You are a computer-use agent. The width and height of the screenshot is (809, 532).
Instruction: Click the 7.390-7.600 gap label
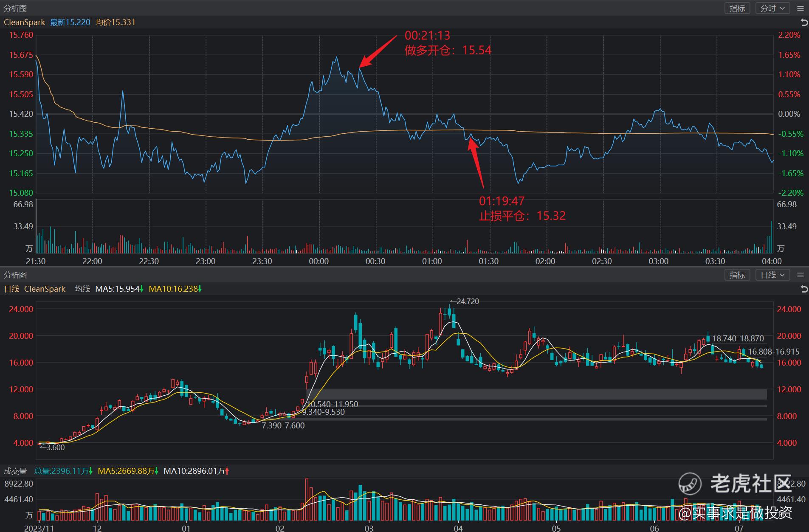point(283,425)
